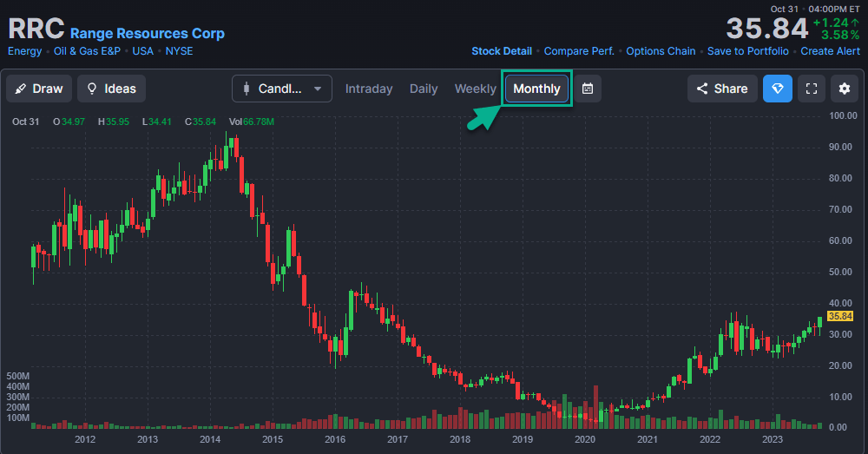The height and width of the screenshot is (454, 868).
Task: Click the 0.00 price axis label
Action: pos(838,427)
